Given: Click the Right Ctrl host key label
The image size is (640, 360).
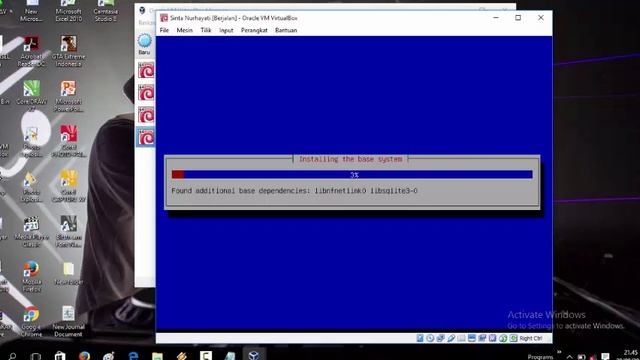Looking at the screenshot, I should click(x=531, y=338).
